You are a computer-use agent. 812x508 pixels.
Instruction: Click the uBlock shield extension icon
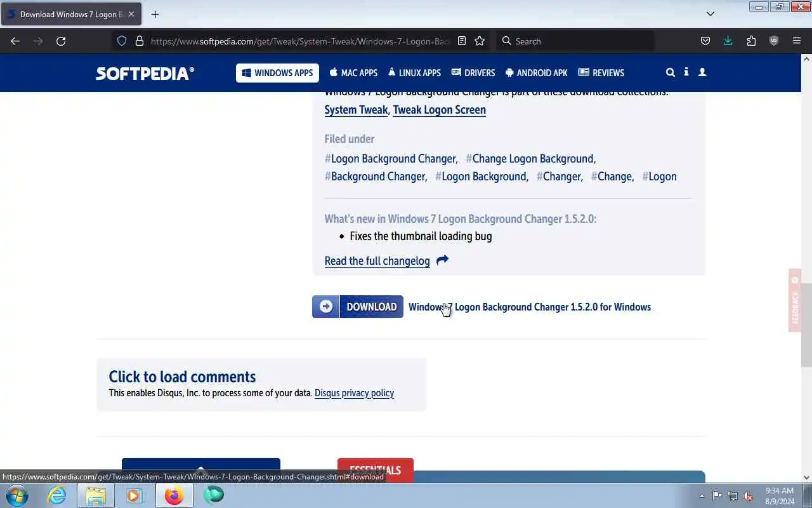[x=774, y=41]
